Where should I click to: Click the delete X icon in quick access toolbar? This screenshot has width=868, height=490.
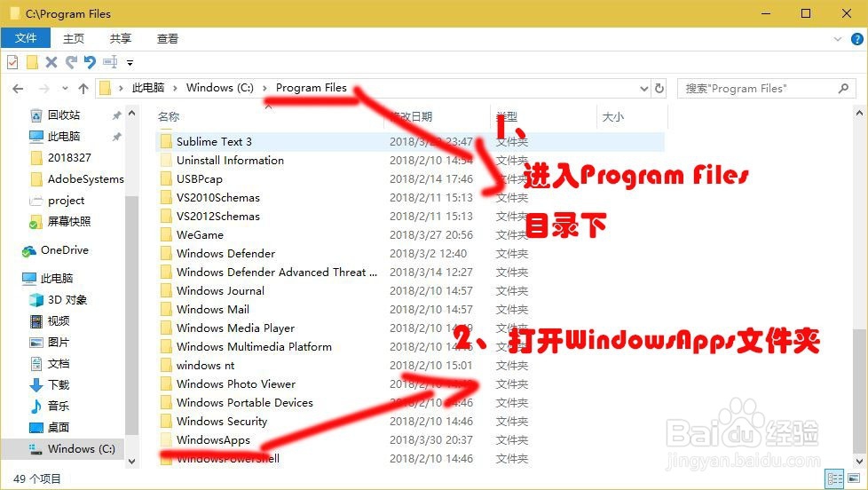click(x=51, y=62)
